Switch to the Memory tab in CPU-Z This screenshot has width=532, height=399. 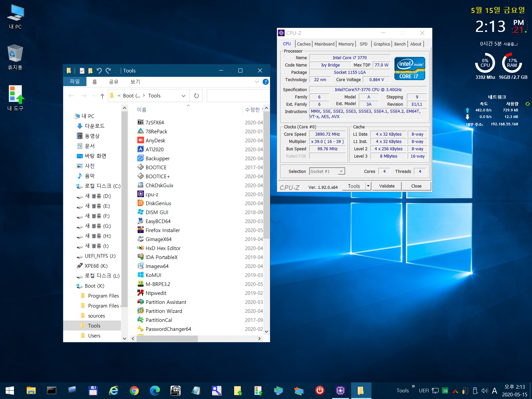[346, 44]
